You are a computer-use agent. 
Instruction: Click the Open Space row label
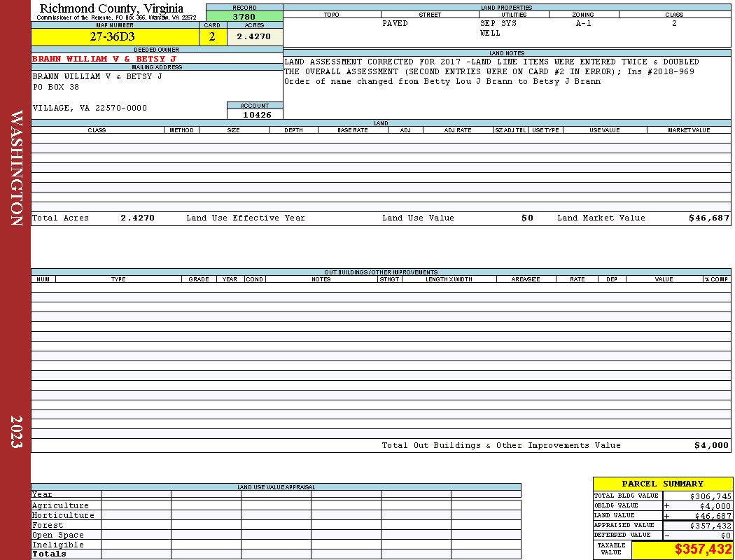[57, 535]
